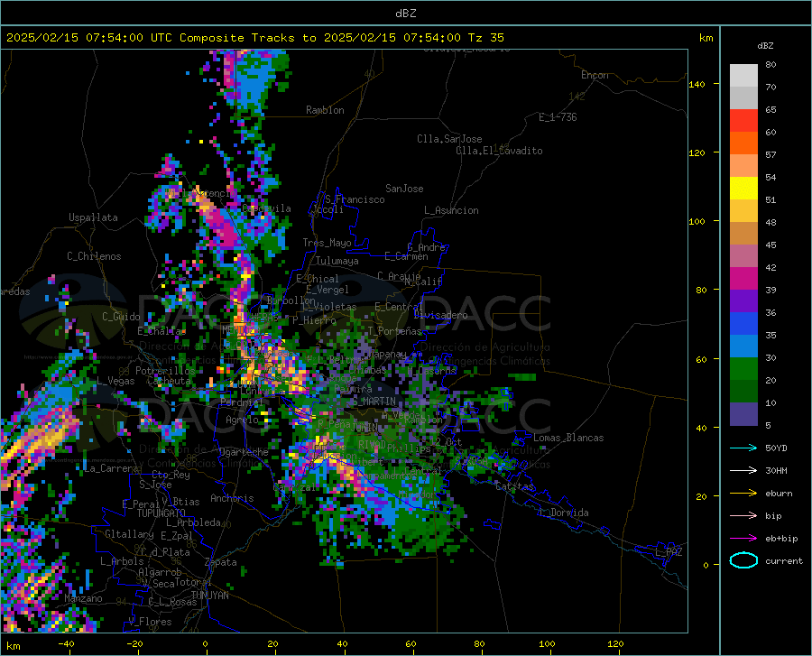Click the 'Zapata' map label

click(221, 562)
